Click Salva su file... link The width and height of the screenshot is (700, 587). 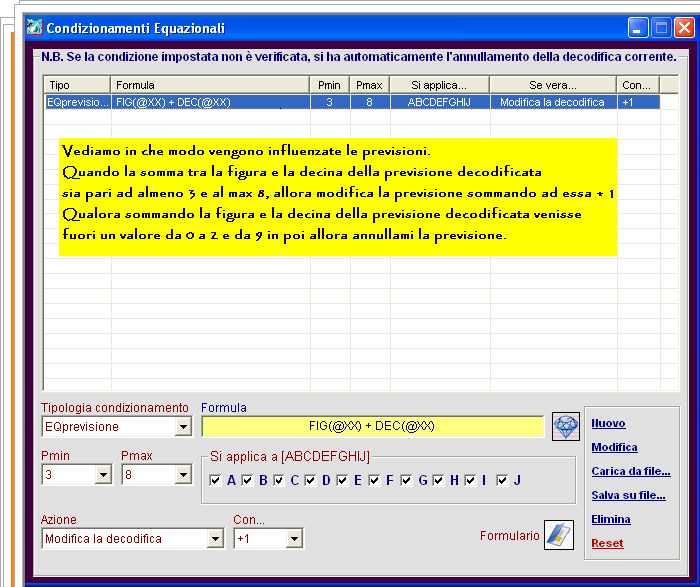coord(629,495)
